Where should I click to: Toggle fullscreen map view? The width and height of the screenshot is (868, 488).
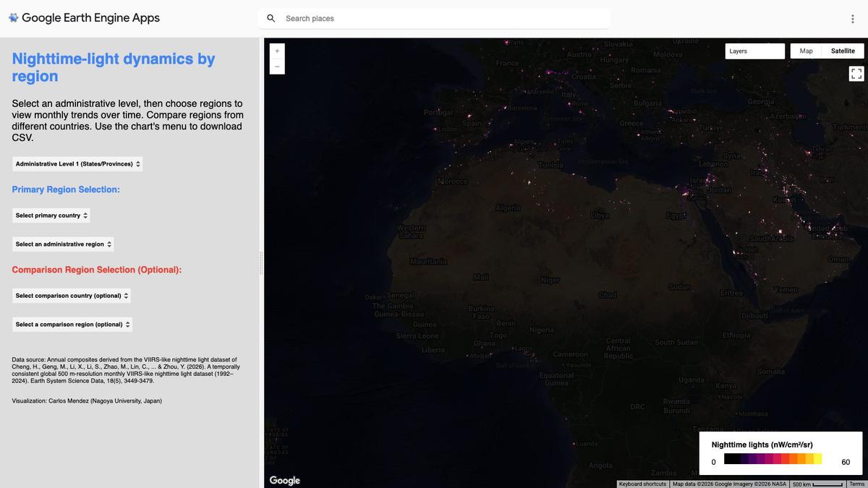click(x=856, y=74)
